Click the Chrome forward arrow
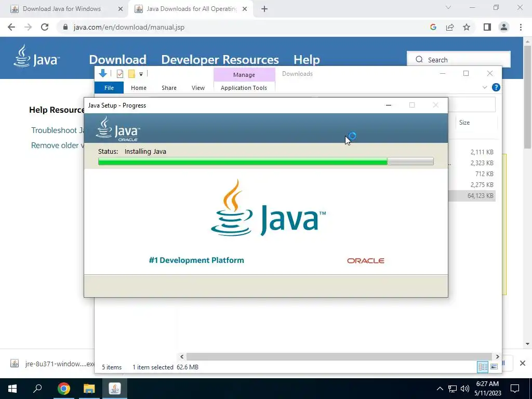This screenshot has height=399, width=532. [x=28, y=27]
